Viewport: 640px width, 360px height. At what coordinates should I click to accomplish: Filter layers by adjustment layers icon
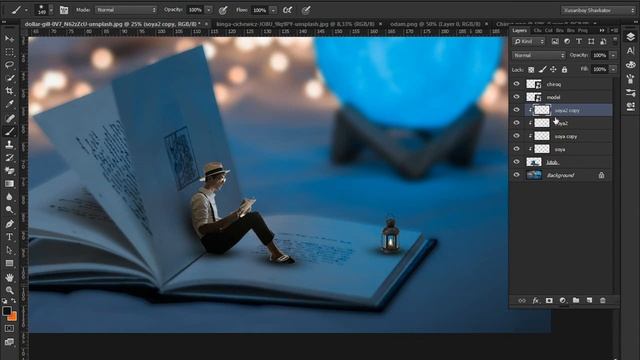[567, 41]
